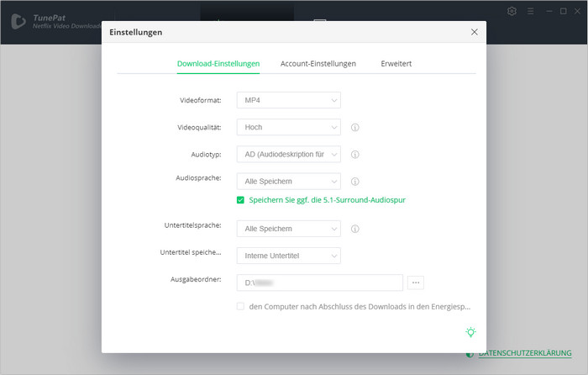
Task: Switch to the Erweitert tab
Action: [x=396, y=64]
